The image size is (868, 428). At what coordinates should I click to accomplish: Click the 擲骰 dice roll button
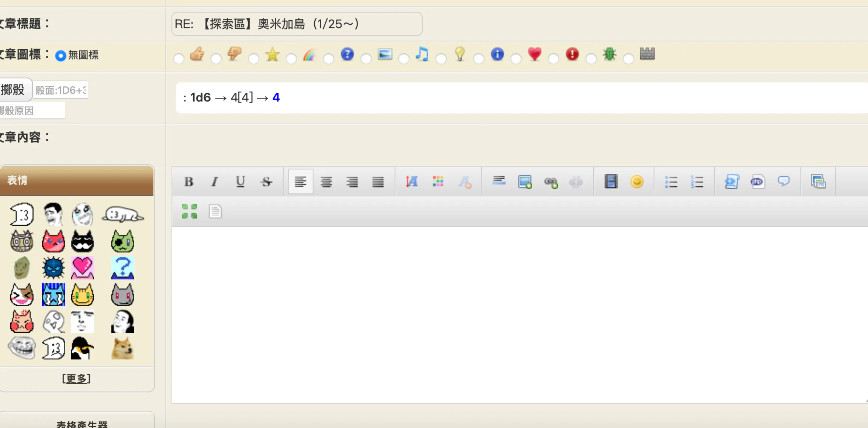pyautogui.click(x=13, y=90)
